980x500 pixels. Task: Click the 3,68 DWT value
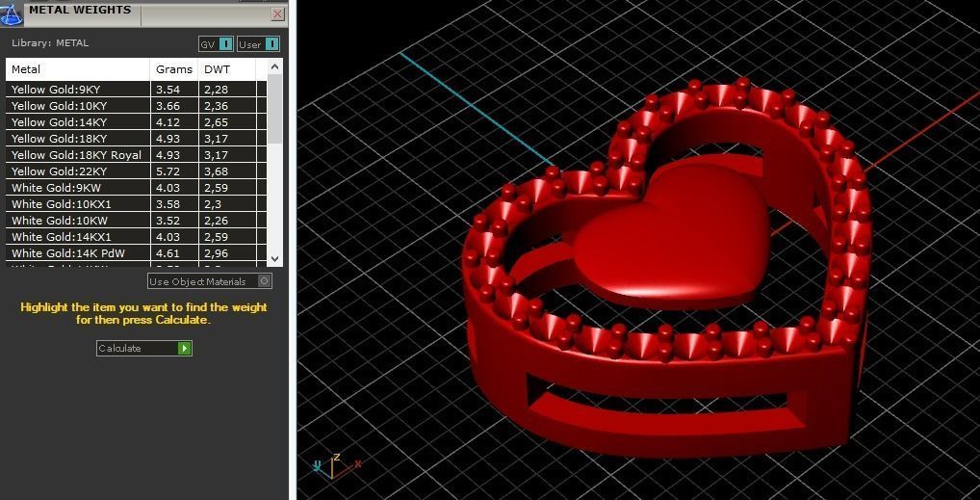pyautogui.click(x=217, y=171)
